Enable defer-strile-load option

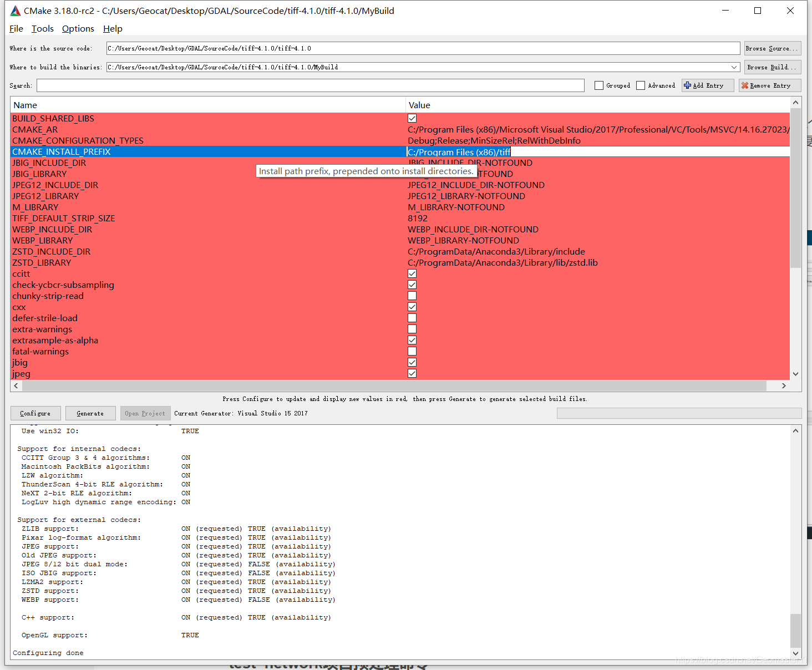[x=412, y=318]
